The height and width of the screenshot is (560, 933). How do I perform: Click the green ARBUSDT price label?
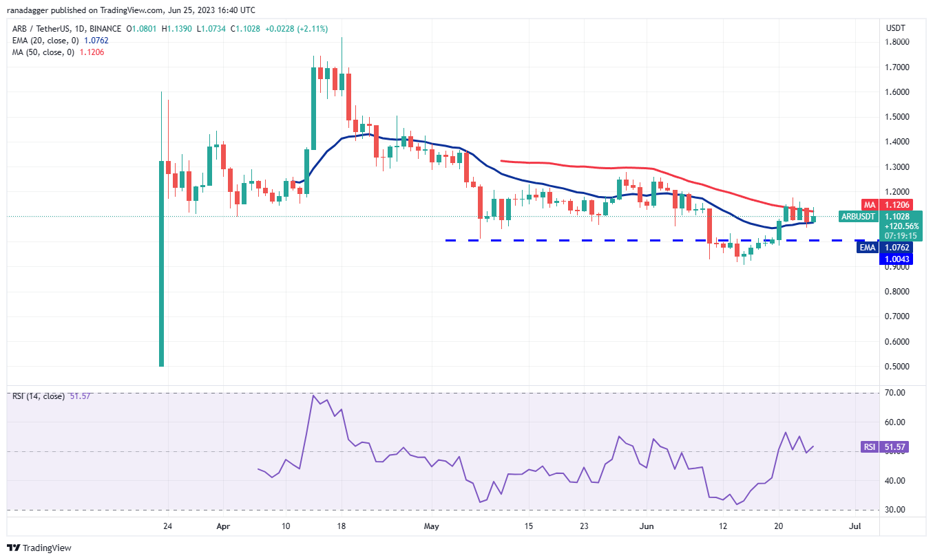(858, 217)
